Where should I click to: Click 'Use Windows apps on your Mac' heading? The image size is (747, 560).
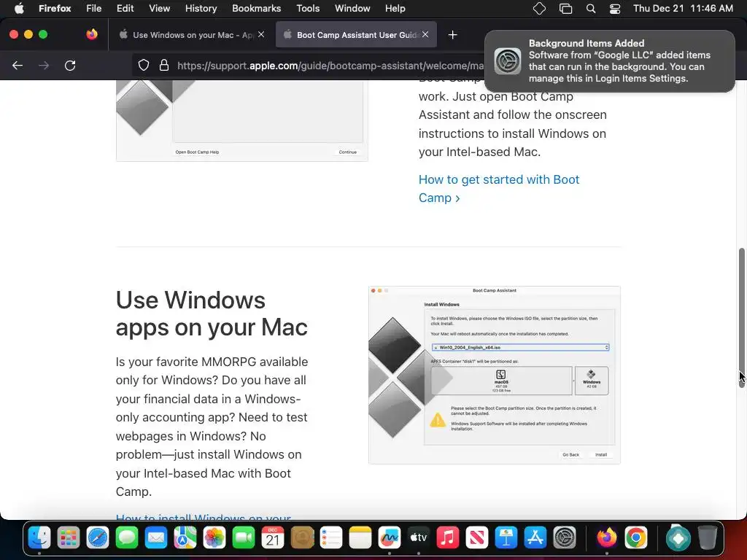point(212,314)
